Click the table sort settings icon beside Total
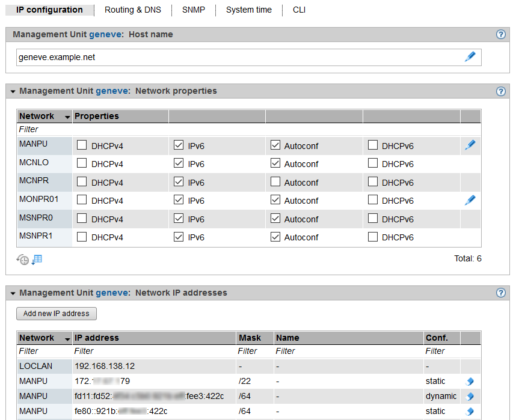This screenshot has width=513, height=420. pos(37,260)
